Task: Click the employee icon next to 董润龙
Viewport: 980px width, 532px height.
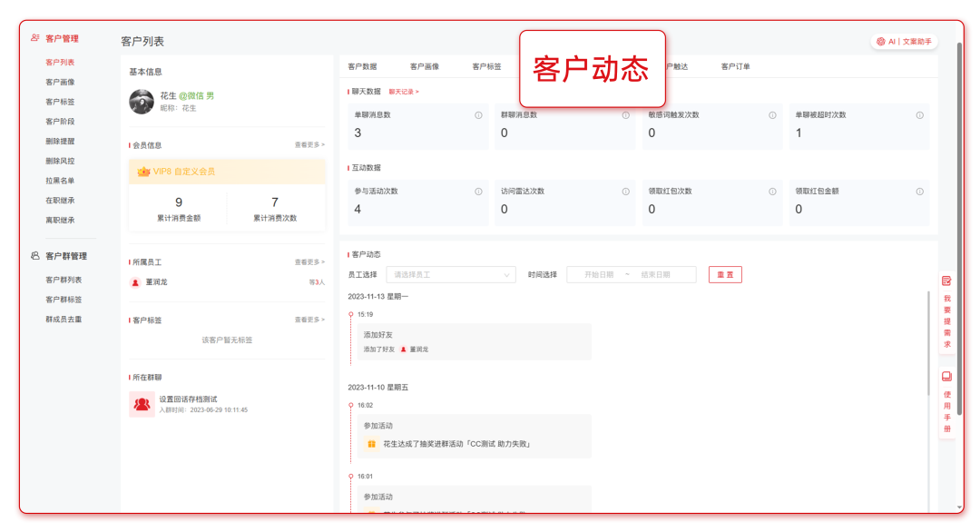Action: [x=133, y=281]
